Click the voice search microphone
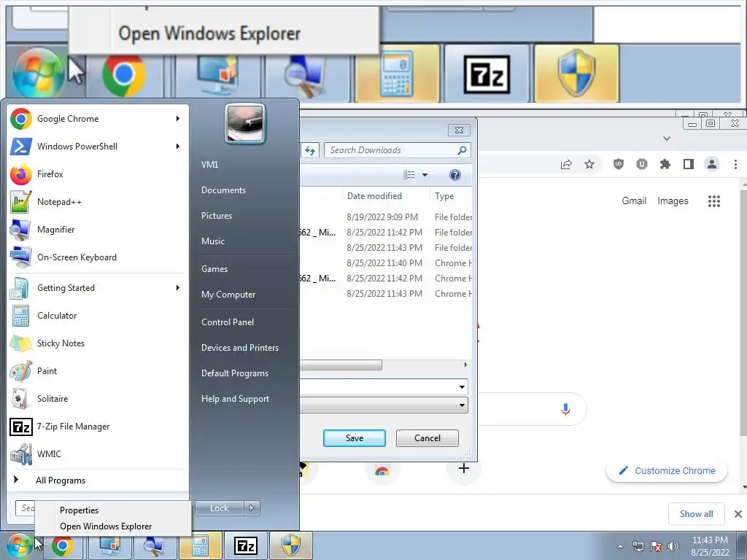This screenshot has height=560, width=747. pyautogui.click(x=565, y=409)
